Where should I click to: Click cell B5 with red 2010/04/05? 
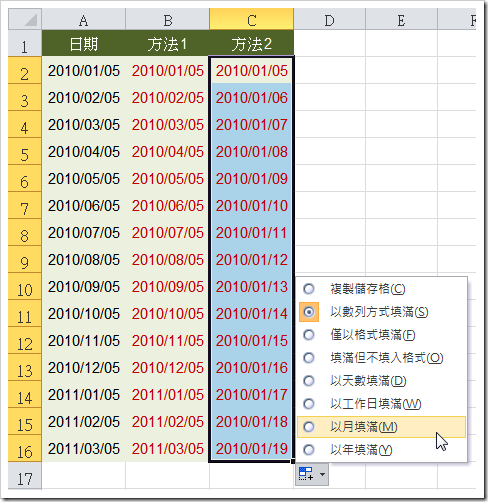pos(168,151)
